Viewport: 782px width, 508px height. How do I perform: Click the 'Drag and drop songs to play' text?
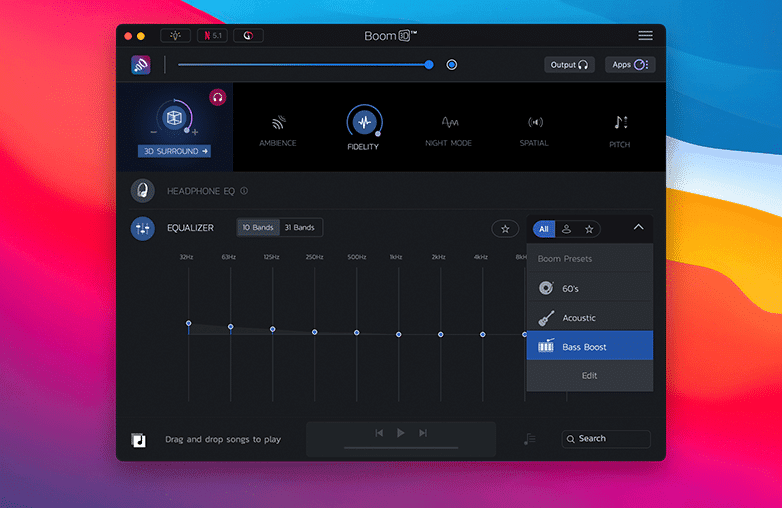point(223,439)
